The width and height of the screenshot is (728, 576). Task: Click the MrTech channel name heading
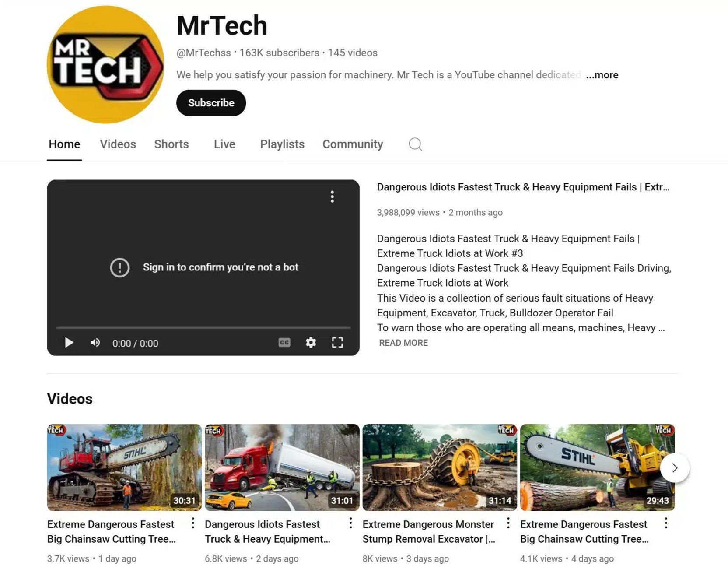click(222, 25)
